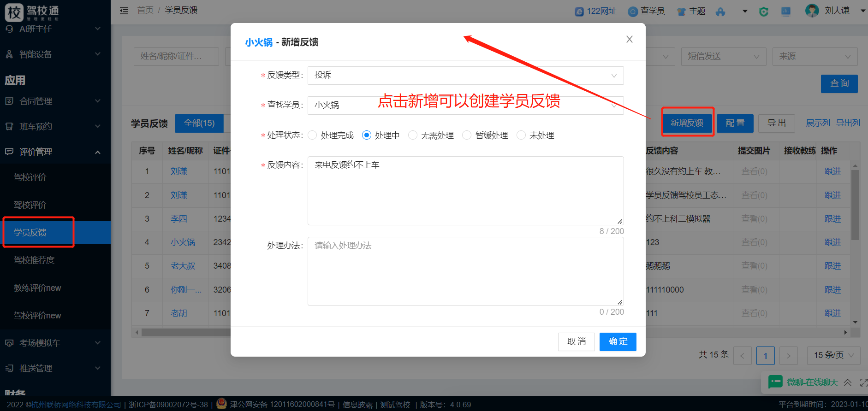This screenshot has height=411, width=868.
Task: Click the 智能设备 sidebar icon
Action: click(9, 54)
